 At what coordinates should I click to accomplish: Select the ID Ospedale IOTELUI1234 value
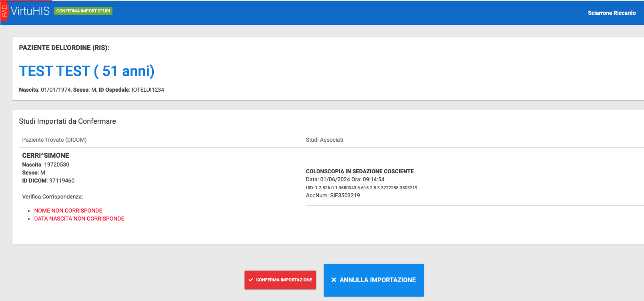point(148,90)
